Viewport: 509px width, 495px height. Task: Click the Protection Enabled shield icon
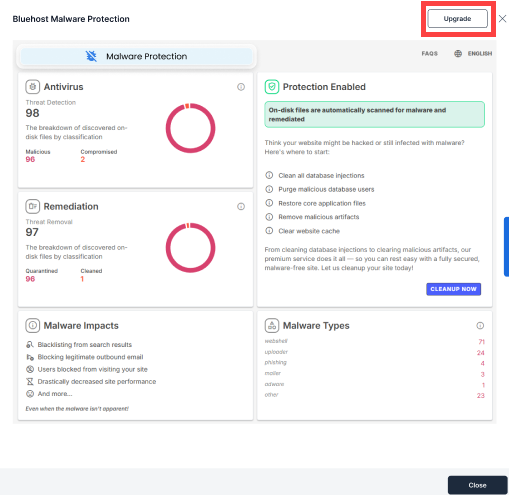click(x=272, y=87)
